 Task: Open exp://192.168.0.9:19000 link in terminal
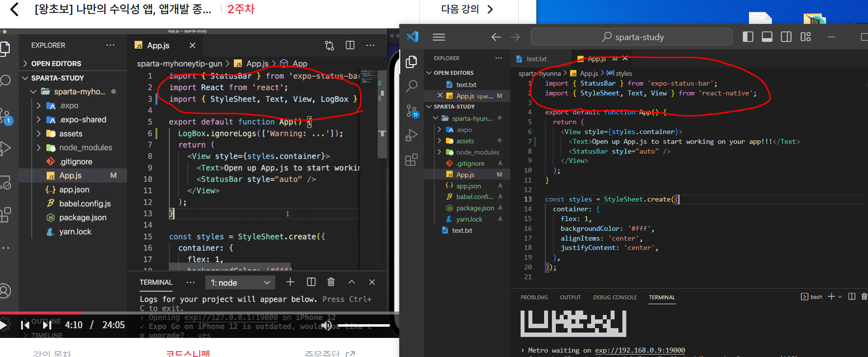pos(640,350)
